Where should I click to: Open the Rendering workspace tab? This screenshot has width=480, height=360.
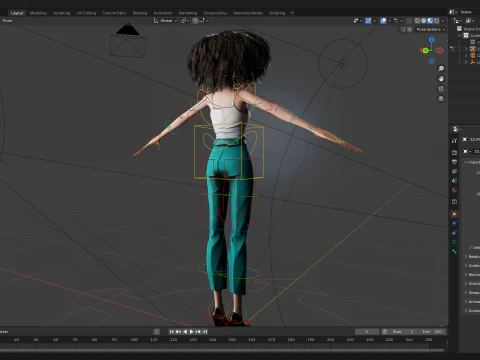[x=188, y=13]
